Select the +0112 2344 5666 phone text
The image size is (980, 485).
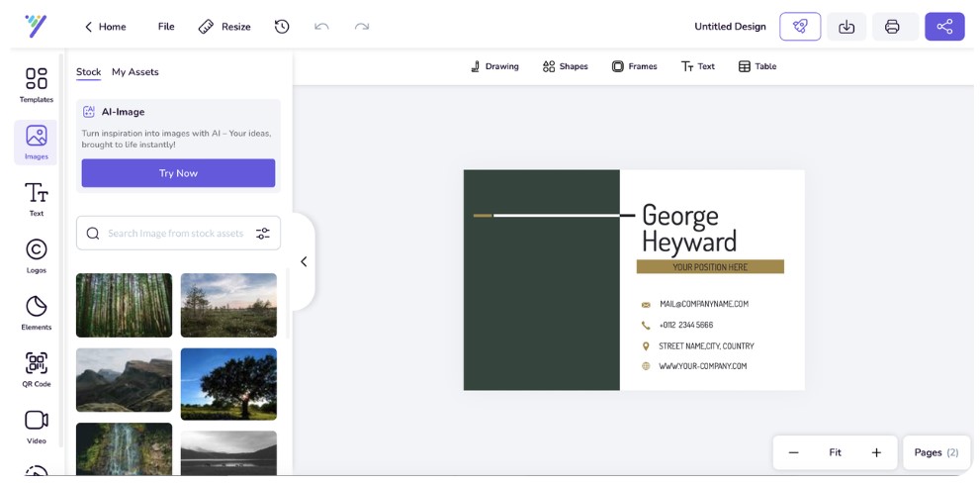pos(685,325)
